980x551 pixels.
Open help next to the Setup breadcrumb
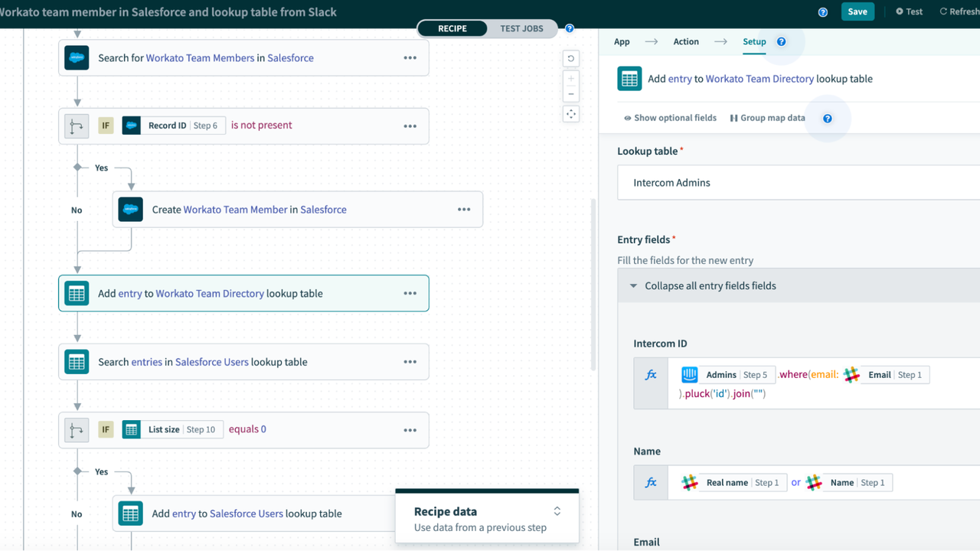tap(782, 41)
